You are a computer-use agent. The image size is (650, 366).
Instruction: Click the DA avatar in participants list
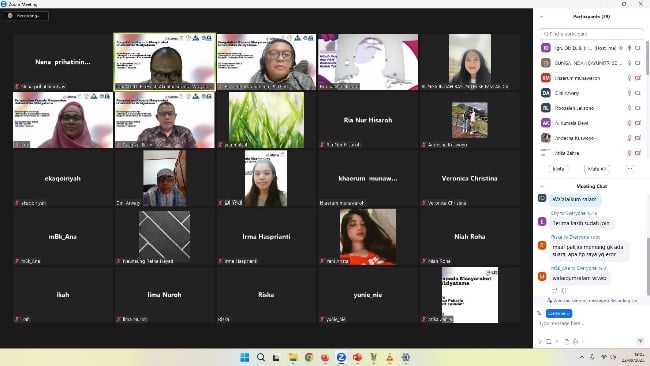pos(546,93)
